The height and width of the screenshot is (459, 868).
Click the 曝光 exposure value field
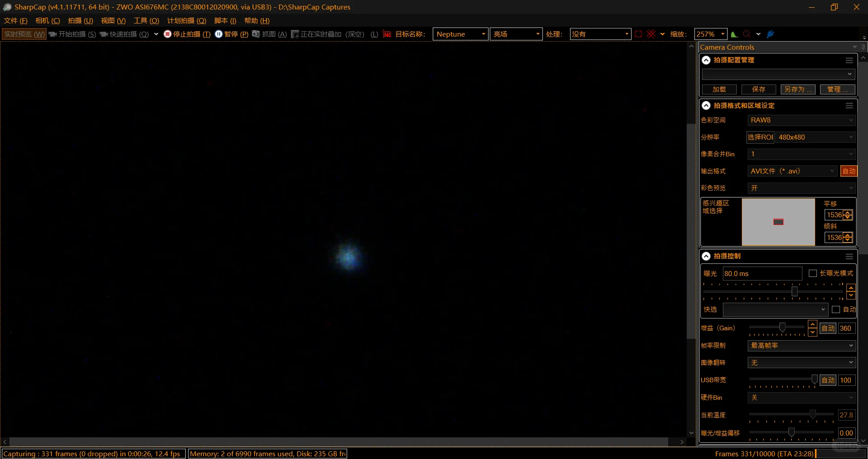(762, 274)
